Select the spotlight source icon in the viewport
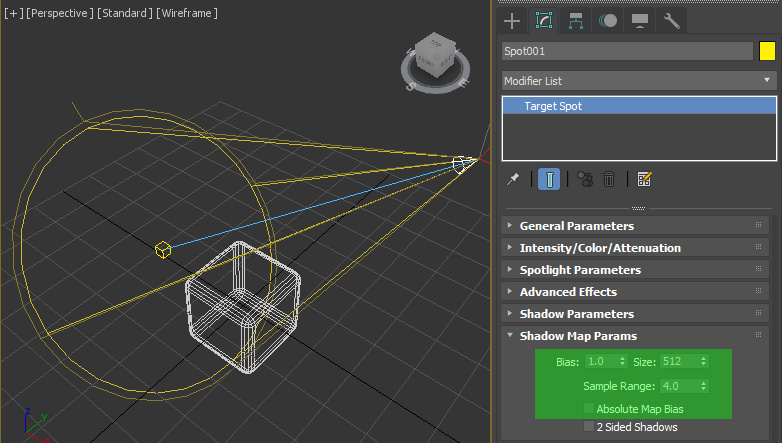782x443 pixels. [x=461, y=164]
